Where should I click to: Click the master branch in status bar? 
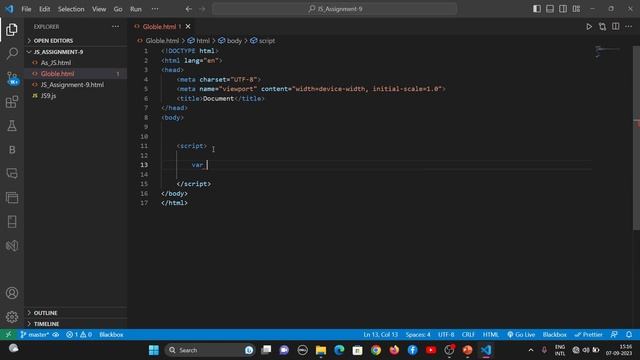[35, 334]
